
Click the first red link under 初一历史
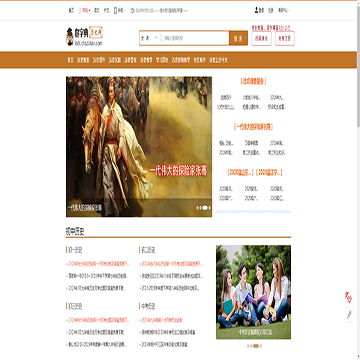pyautogui.click(x=98, y=264)
